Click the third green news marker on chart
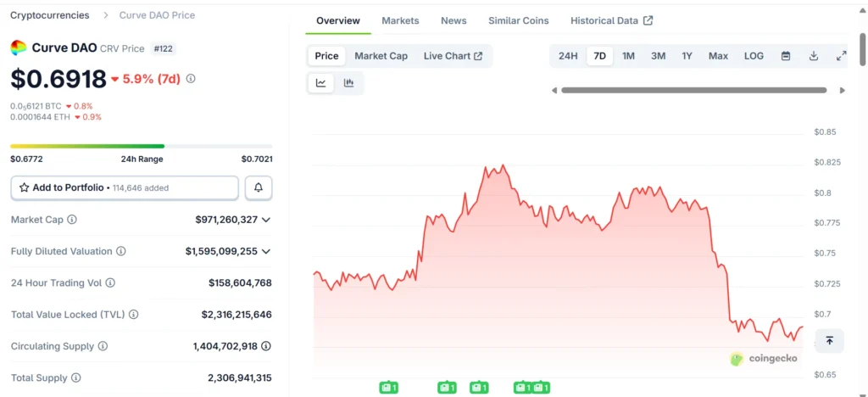This screenshot has width=868, height=397. pos(479,388)
